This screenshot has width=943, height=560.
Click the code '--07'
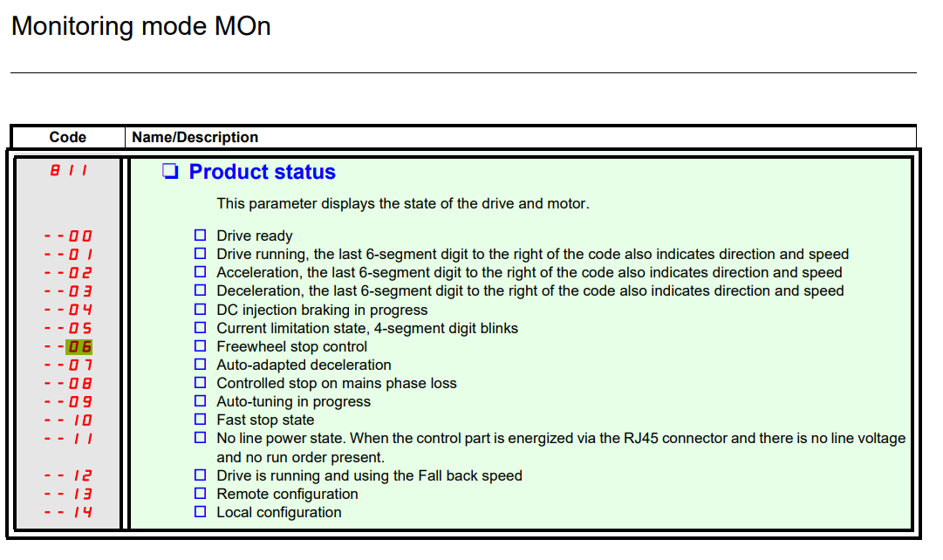(x=68, y=365)
